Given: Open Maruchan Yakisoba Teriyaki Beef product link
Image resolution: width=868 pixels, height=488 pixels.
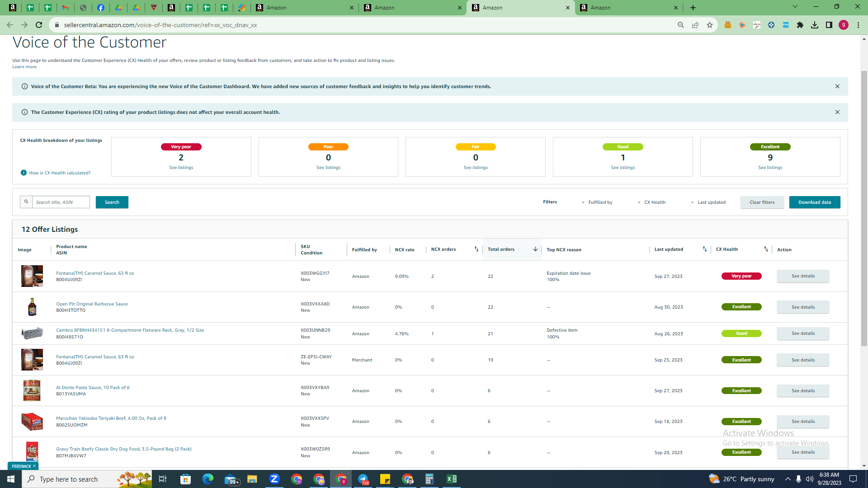Looking at the screenshot, I should click(x=111, y=418).
